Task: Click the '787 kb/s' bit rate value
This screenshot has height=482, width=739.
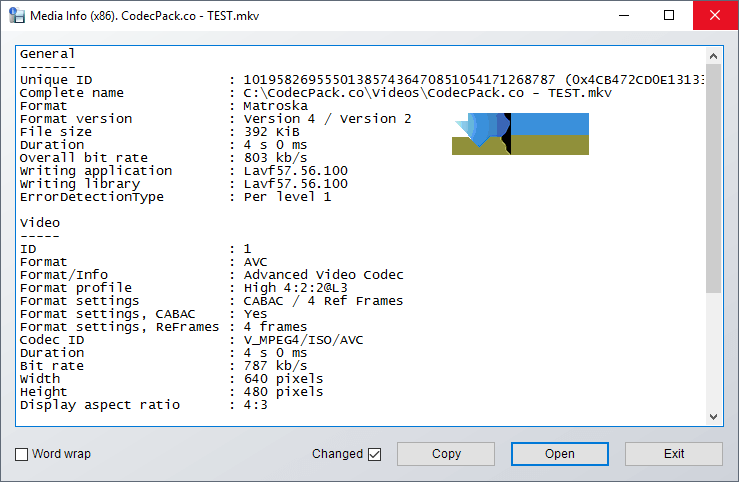Action: point(275,366)
